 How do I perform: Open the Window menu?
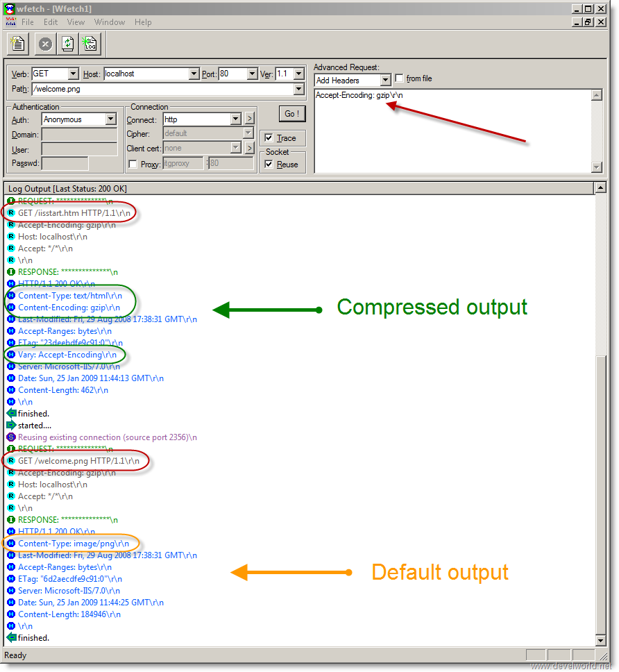[x=110, y=22]
